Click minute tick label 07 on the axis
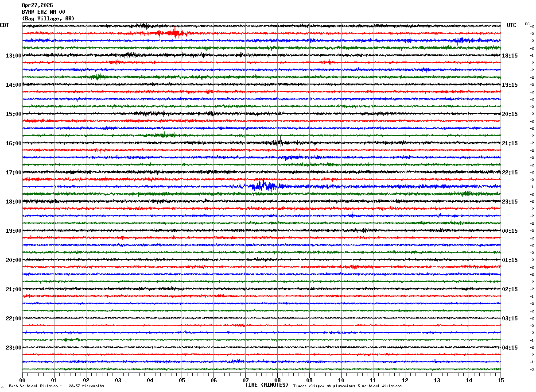 click(x=245, y=380)
